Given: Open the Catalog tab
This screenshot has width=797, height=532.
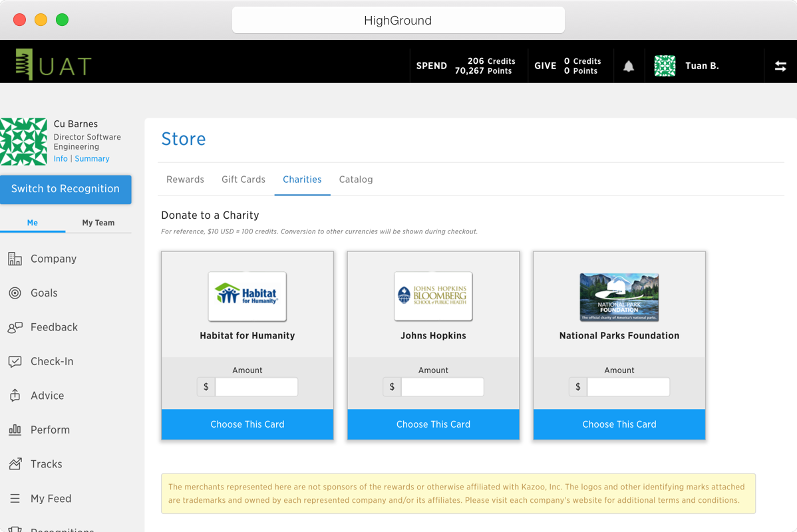Looking at the screenshot, I should tap(356, 180).
